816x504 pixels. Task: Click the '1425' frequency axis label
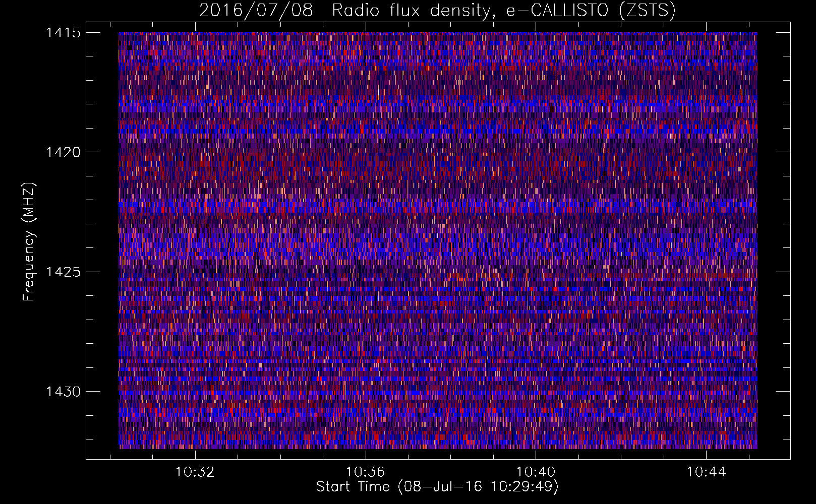63,272
